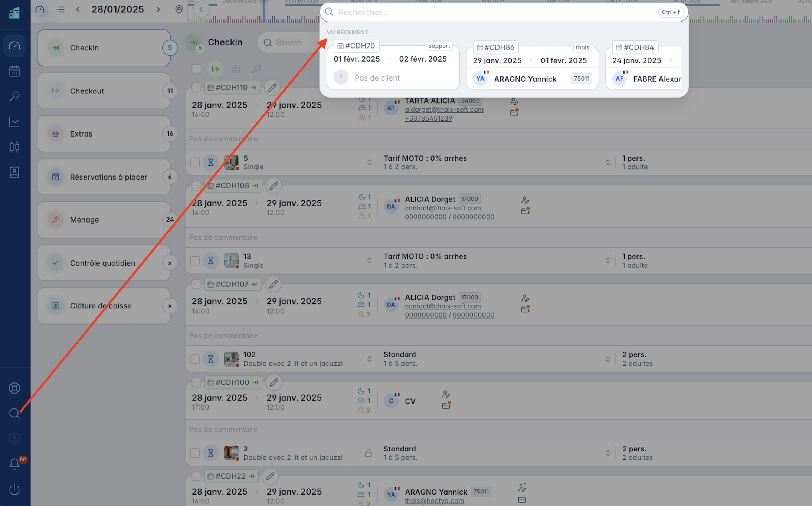Viewport: 812px width, 506px height.
Task: Click the key icon in checkin toolbar
Action: pos(256,69)
